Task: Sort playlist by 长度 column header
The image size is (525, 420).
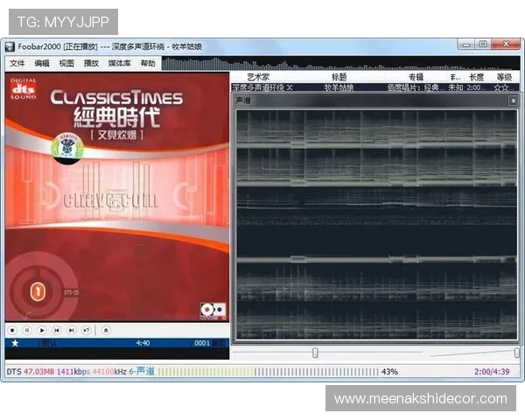Action: click(476, 77)
